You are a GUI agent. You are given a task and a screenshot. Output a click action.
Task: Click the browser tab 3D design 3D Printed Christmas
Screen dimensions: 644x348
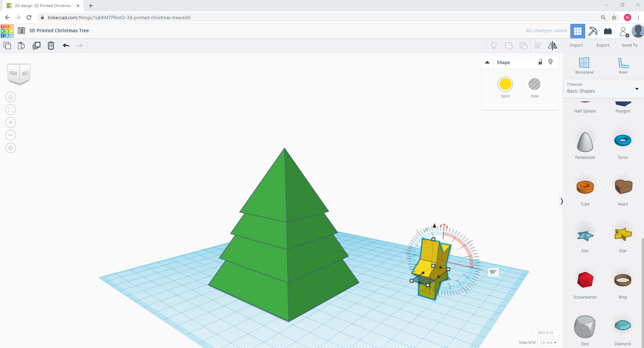click(x=43, y=6)
